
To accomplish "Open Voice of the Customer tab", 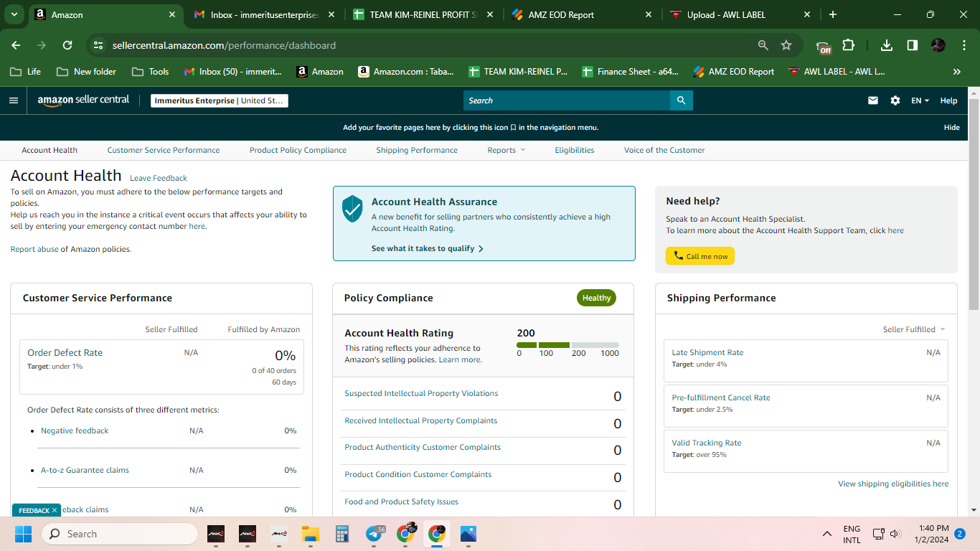I will (664, 150).
